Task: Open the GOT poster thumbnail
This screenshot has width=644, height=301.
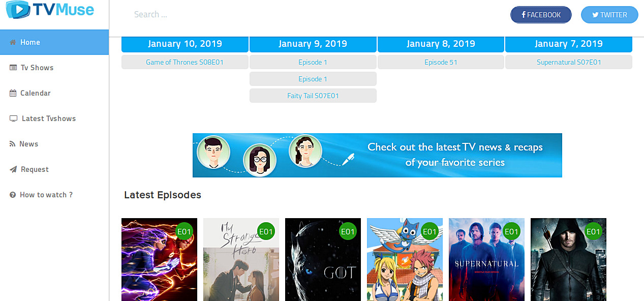Action: 323,259
